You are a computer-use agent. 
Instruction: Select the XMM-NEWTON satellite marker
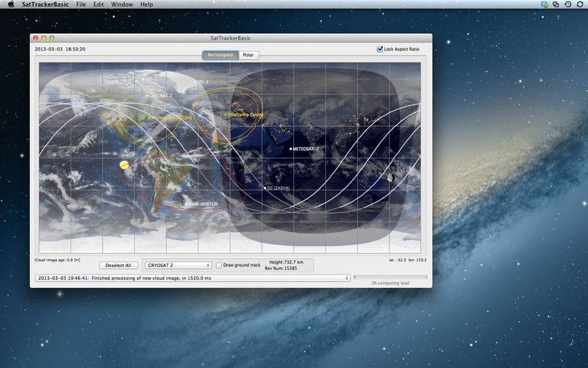click(187, 204)
